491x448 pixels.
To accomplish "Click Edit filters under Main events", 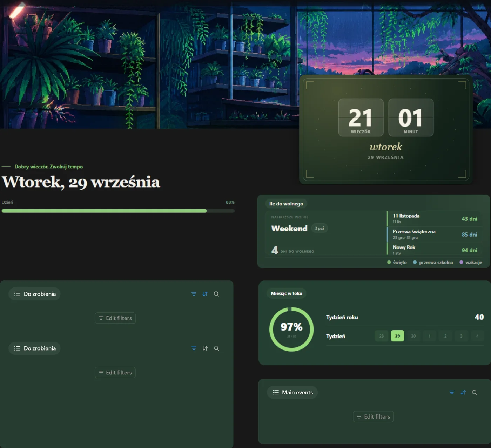I will pyautogui.click(x=373, y=416).
